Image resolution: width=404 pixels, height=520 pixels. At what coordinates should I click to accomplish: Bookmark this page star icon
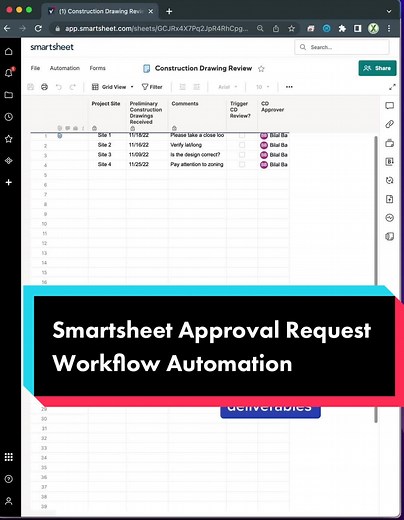click(291, 29)
